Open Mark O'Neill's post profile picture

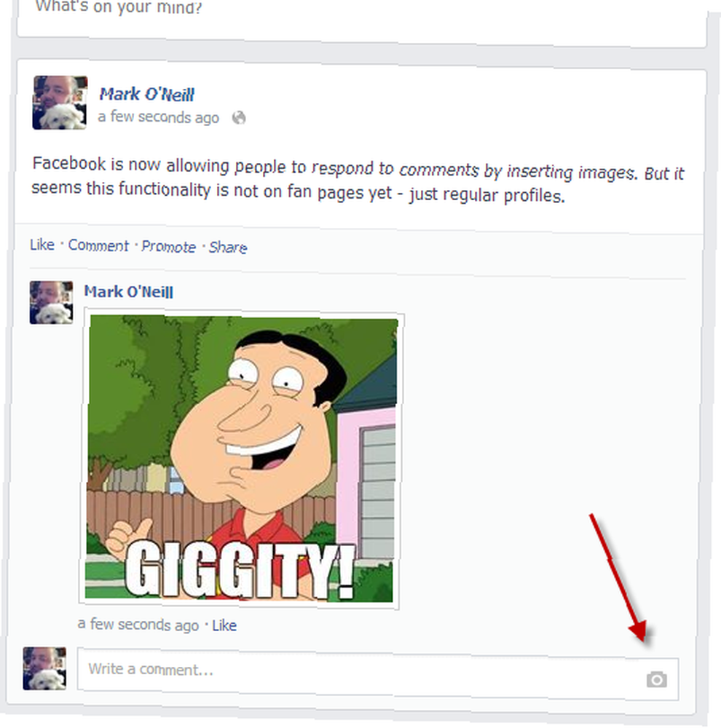click(x=60, y=103)
